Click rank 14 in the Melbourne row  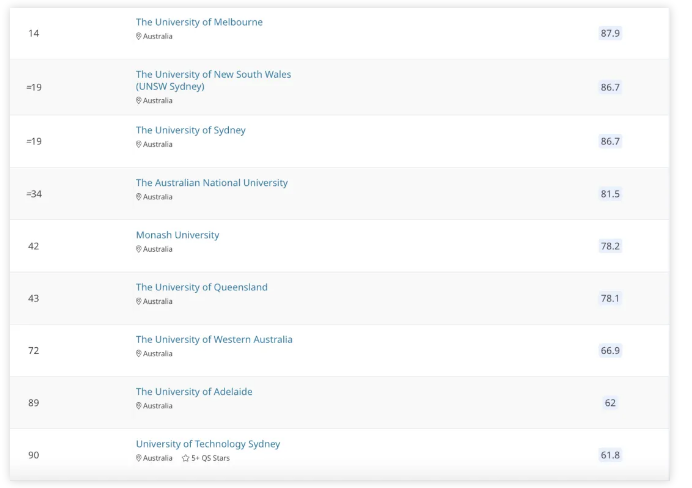[34, 34]
